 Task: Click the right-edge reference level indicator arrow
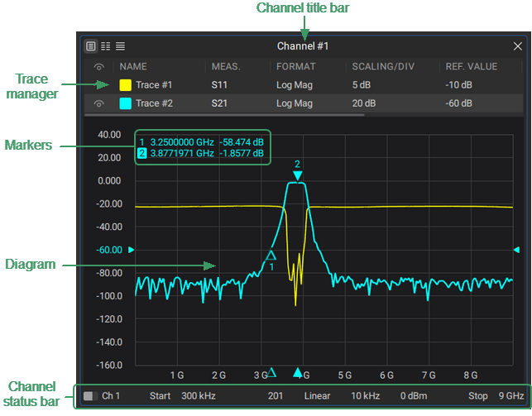tap(517, 249)
